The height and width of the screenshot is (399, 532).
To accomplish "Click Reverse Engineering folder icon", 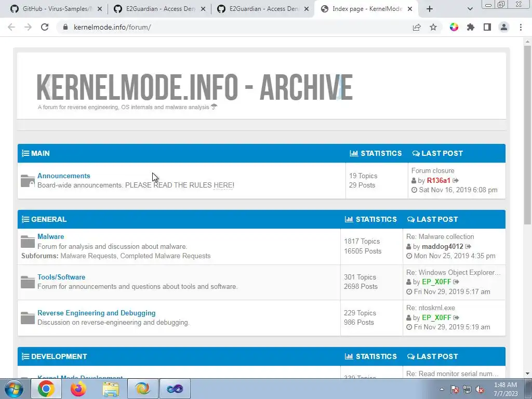I will (x=28, y=318).
